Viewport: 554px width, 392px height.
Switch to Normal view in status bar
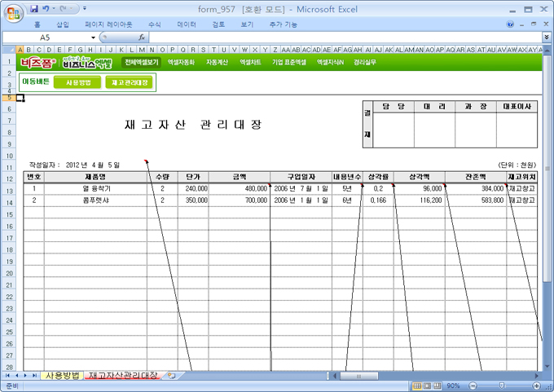(x=417, y=385)
